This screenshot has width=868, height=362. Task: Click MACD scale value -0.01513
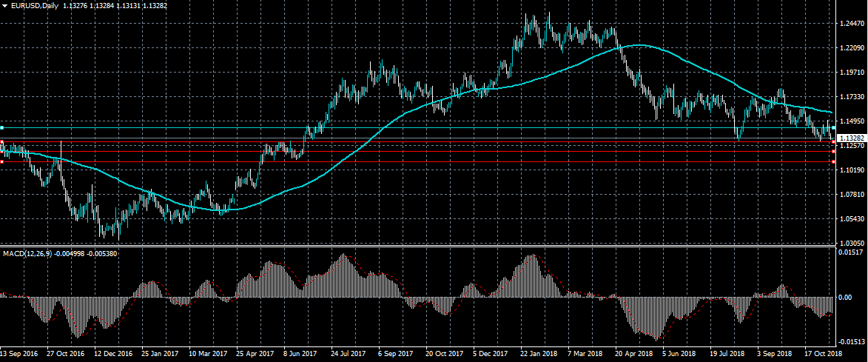tap(851, 341)
